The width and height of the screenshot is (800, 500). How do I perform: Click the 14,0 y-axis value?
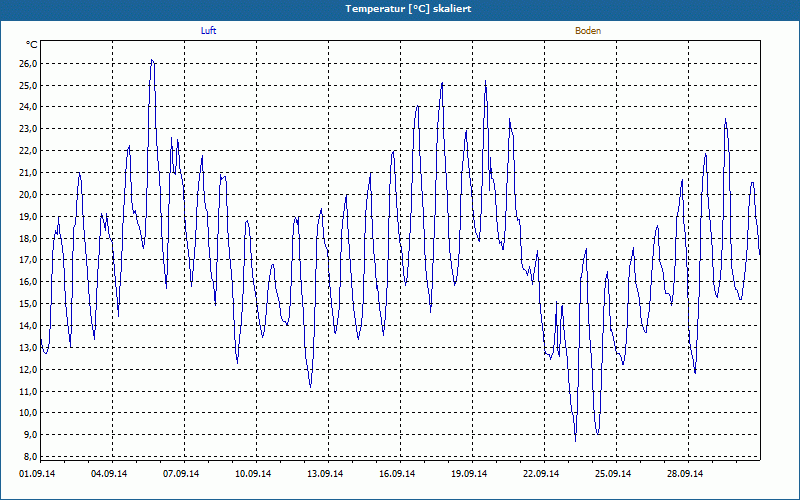click(x=29, y=326)
